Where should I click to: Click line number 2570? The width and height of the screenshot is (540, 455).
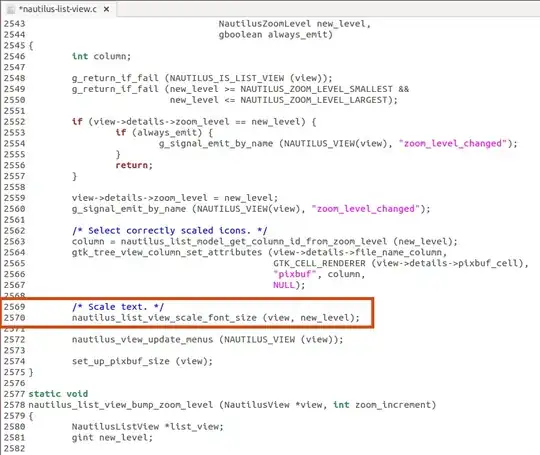(x=14, y=318)
